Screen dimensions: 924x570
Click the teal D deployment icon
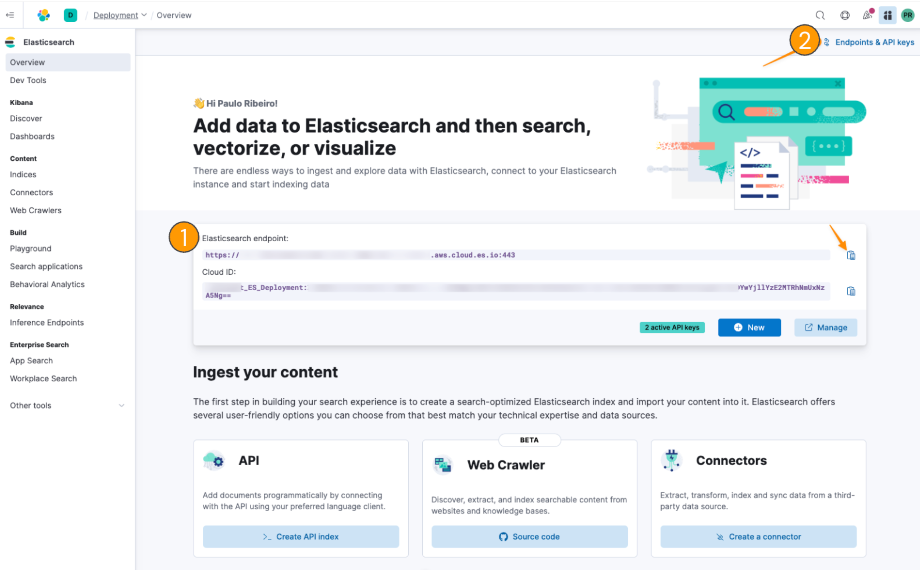click(71, 15)
